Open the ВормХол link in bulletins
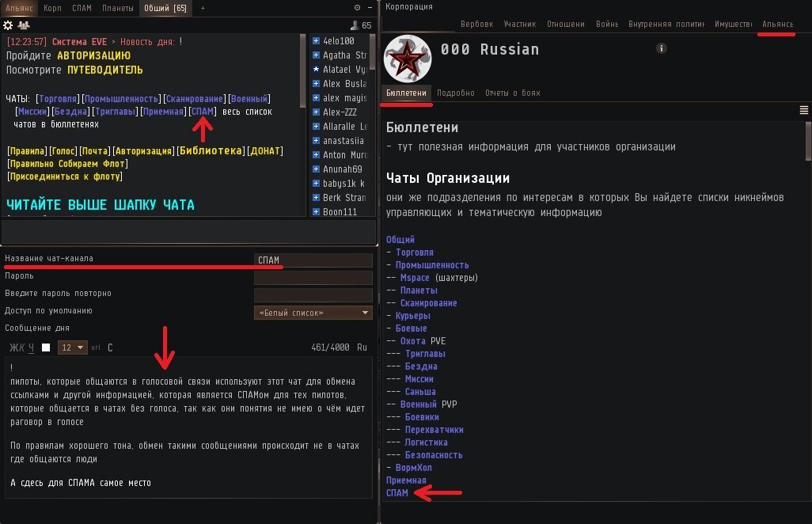This screenshot has height=524, width=812. coord(414,468)
